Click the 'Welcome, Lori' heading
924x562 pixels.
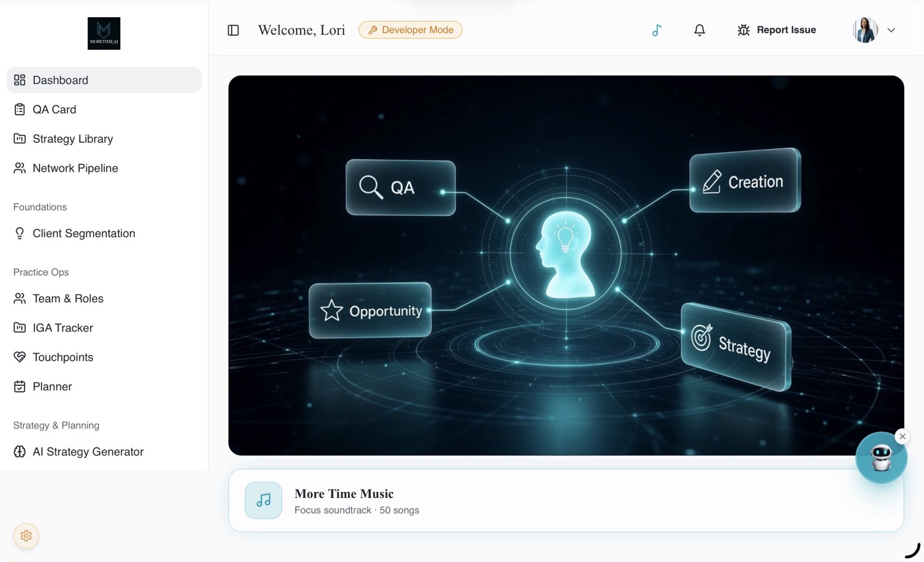coord(301,30)
